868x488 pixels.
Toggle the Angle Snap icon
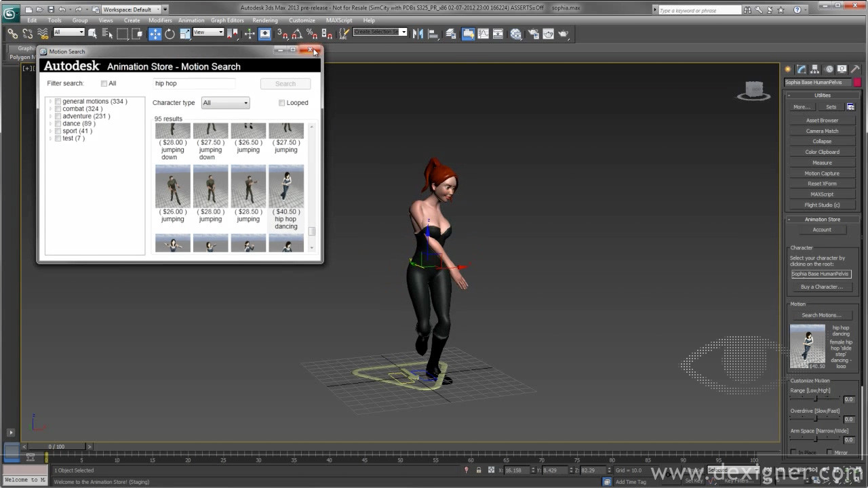[297, 33]
